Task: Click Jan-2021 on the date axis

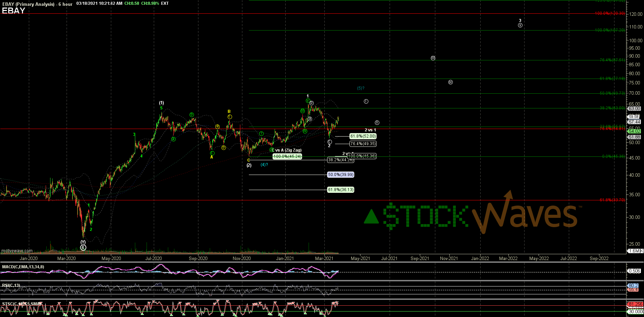Action: click(285, 258)
